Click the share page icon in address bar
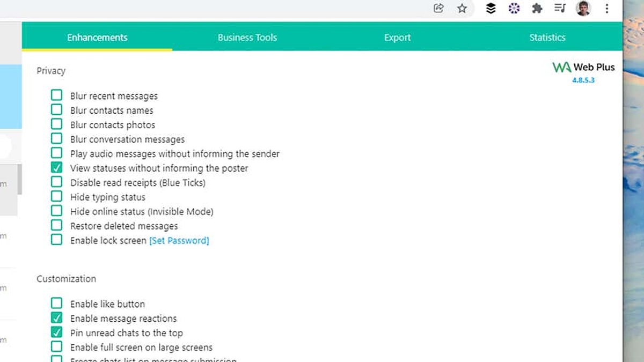This screenshot has height=362, width=644. point(438,8)
